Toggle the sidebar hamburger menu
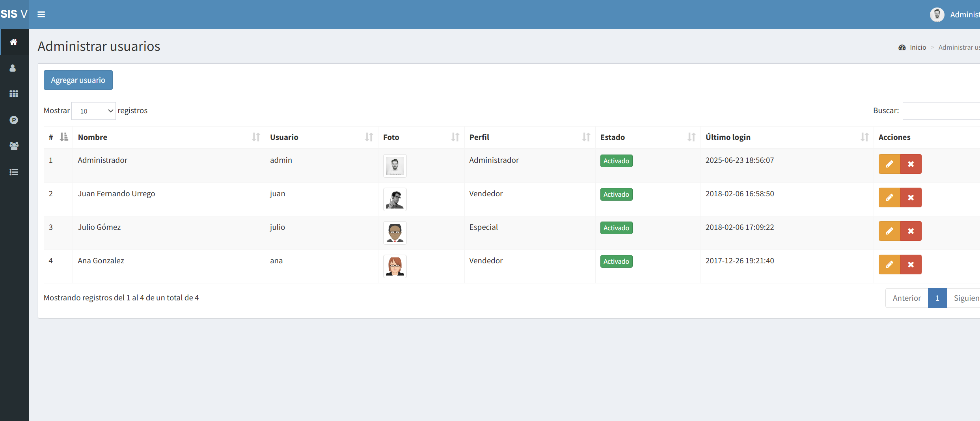Image resolution: width=980 pixels, height=421 pixels. 41,15
